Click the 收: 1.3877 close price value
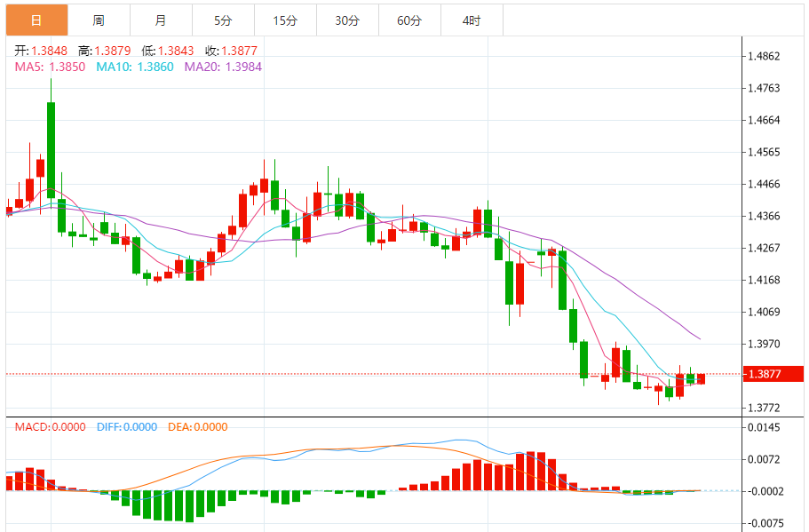The width and height of the screenshot is (809, 532). 231,51
